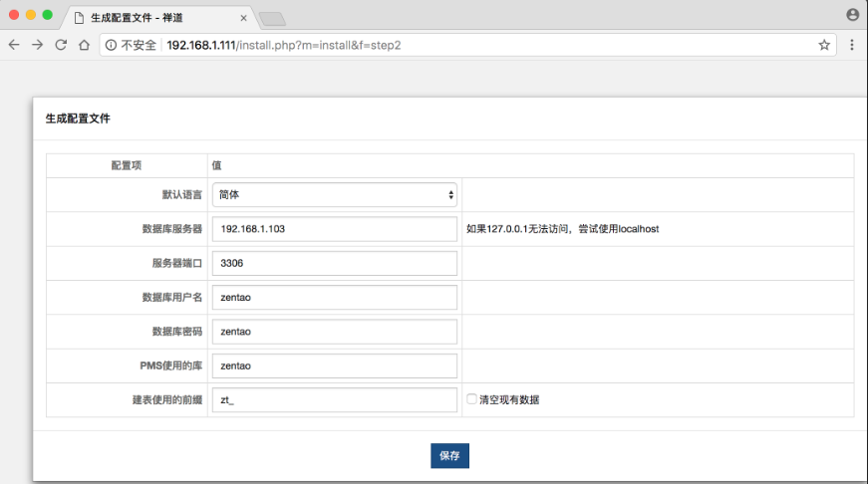Image resolution: width=868 pixels, height=484 pixels.
Task: Open the Chrome profile avatar
Action: [852, 15]
